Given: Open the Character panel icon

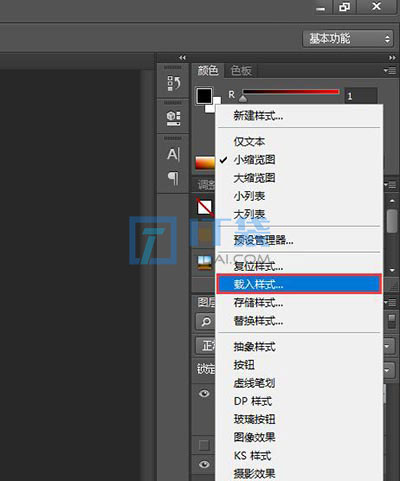Looking at the screenshot, I should pyautogui.click(x=174, y=154).
